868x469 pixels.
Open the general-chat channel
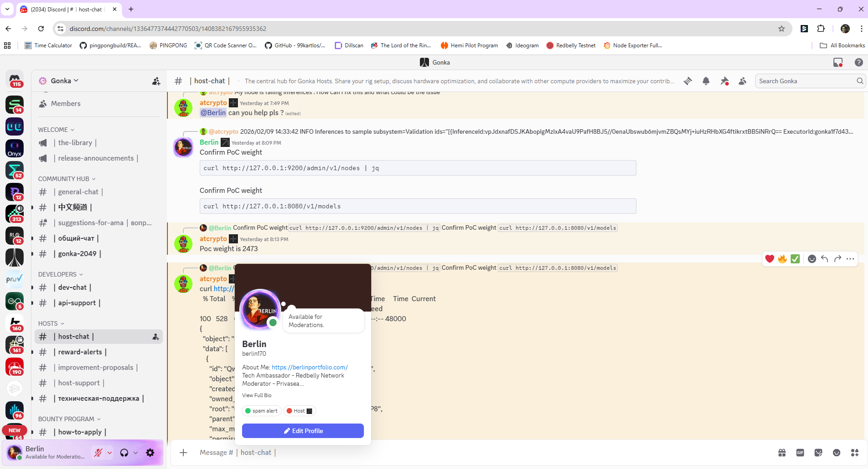(x=78, y=192)
